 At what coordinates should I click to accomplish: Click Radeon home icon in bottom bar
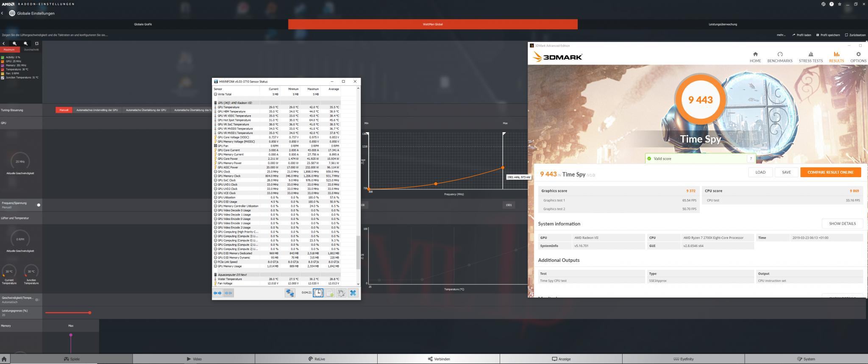pyautogui.click(x=4, y=359)
